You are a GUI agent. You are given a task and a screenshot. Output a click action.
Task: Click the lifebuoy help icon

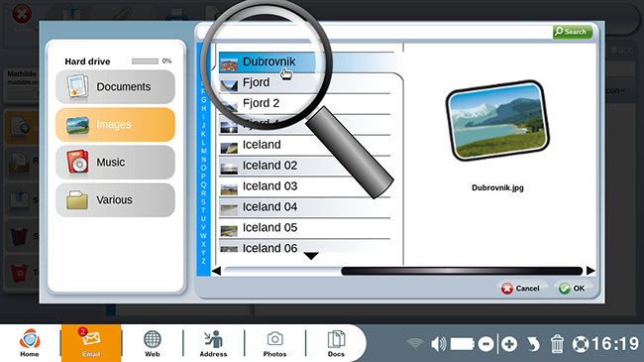581,344
